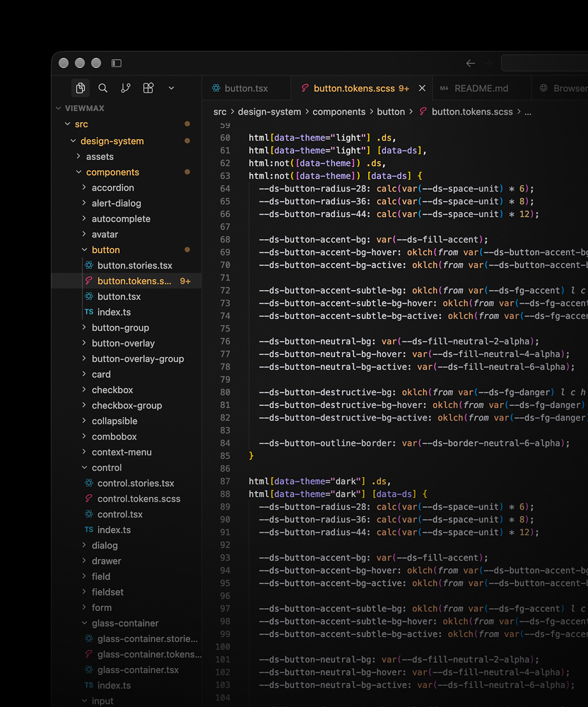Click React icon of control.tsx

coord(89,514)
